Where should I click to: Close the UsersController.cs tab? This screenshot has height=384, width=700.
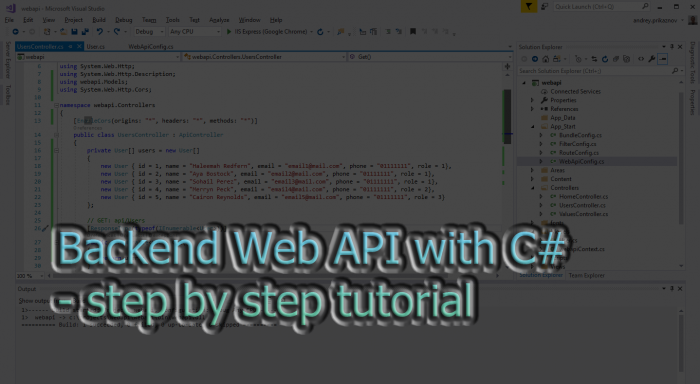pos(79,46)
